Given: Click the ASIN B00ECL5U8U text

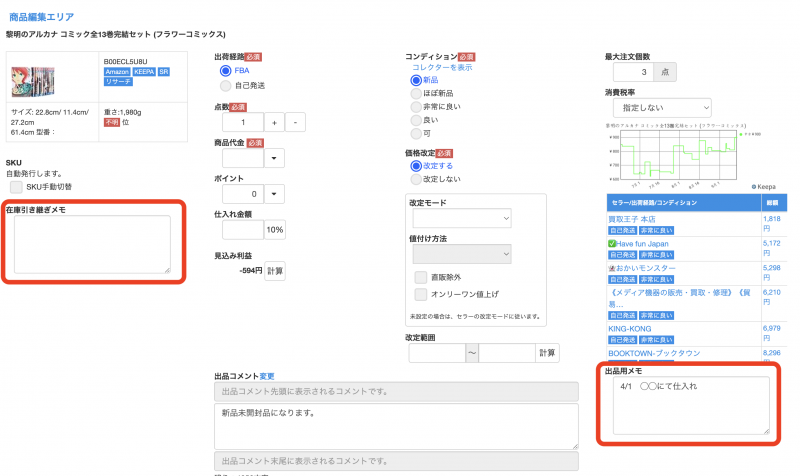Looking at the screenshot, I should click(126, 61).
